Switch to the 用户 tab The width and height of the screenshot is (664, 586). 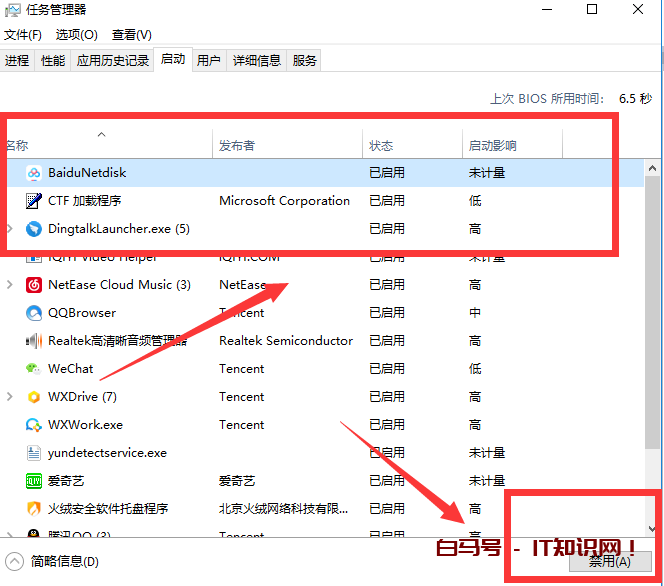(209, 61)
